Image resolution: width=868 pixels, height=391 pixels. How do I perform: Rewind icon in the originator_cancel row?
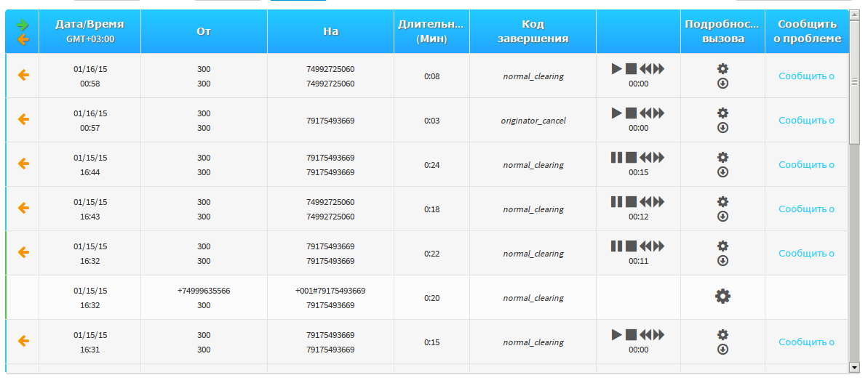coord(645,113)
